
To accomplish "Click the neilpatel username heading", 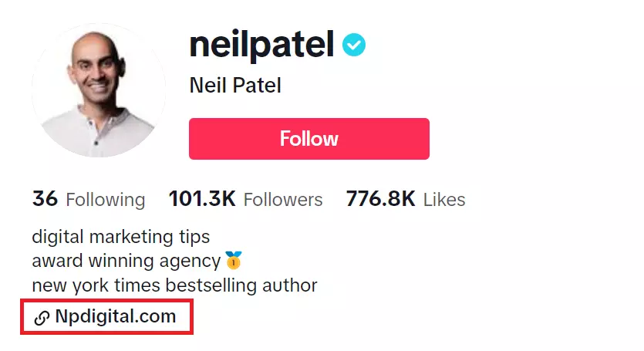I will point(261,46).
